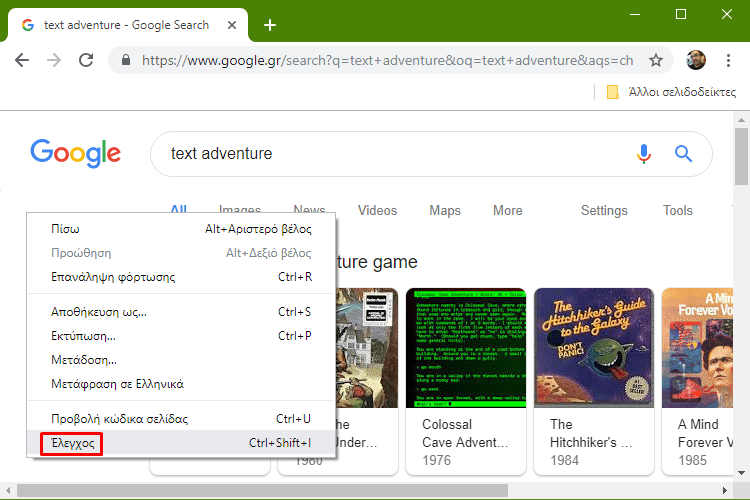Click the Google logo

point(76,153)
